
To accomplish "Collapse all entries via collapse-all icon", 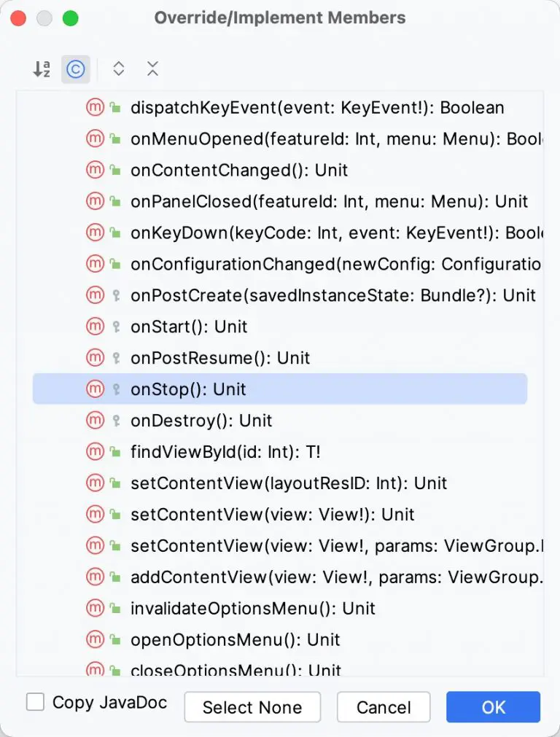I will [x=152, y=68].
